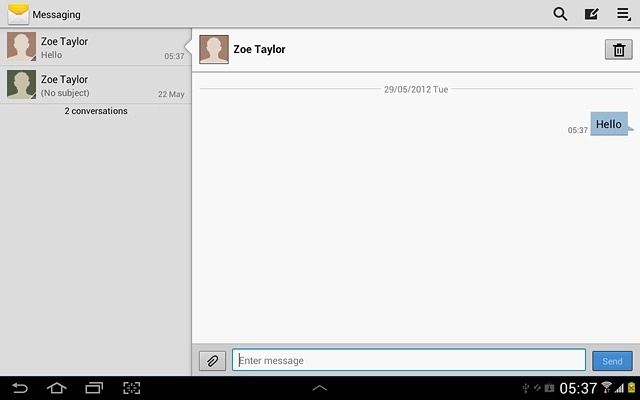
Task: Expand the mini apps tray arrow
Action: pos(320,387)
